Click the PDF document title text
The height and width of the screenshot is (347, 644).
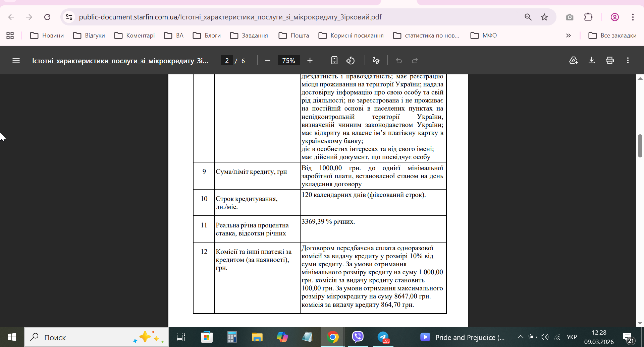tap(120, 61)
